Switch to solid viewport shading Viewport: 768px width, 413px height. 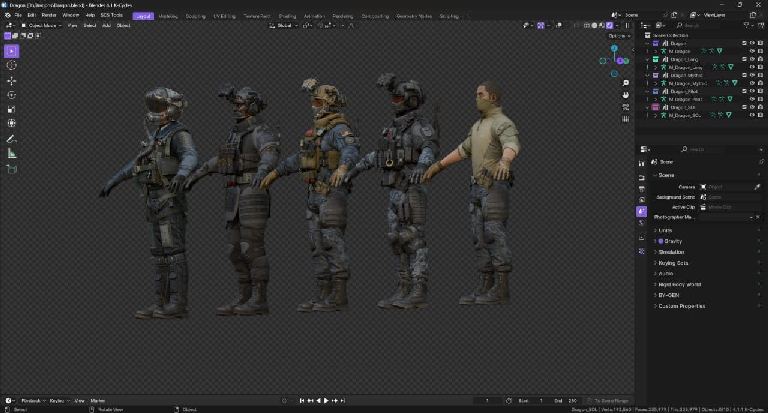click(594, 25)
